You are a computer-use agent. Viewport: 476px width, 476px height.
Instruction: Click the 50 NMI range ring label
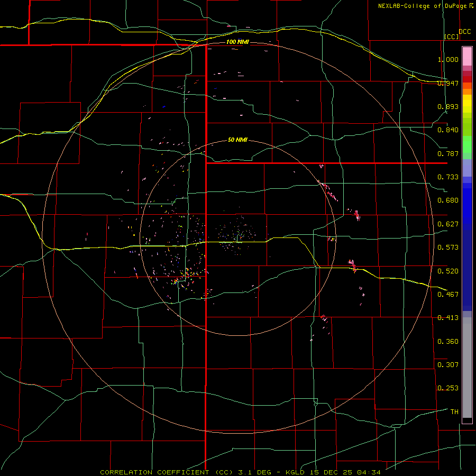tap(237, 140)
